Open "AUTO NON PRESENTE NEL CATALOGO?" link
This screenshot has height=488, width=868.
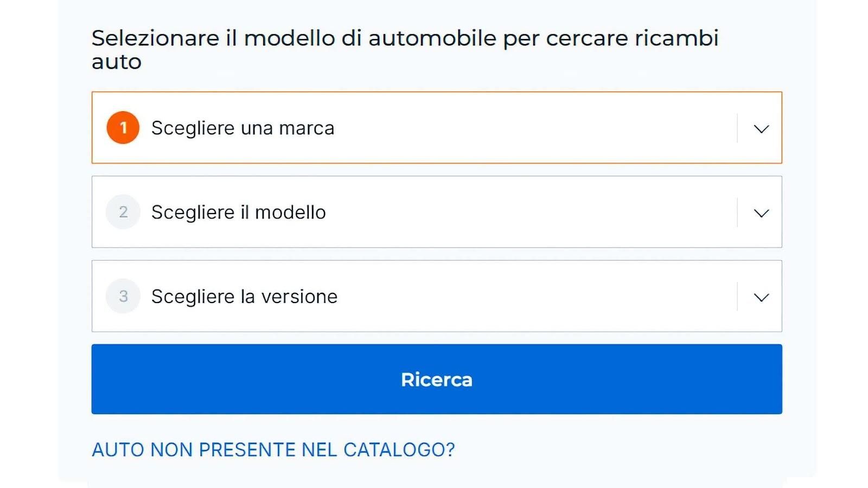click(x=273, y=449)
